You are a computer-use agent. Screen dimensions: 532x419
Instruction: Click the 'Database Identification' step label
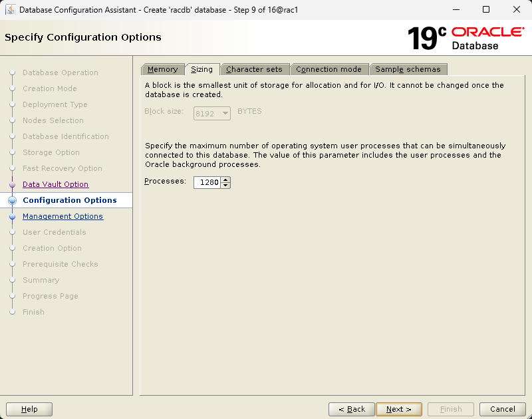(66, 136)
